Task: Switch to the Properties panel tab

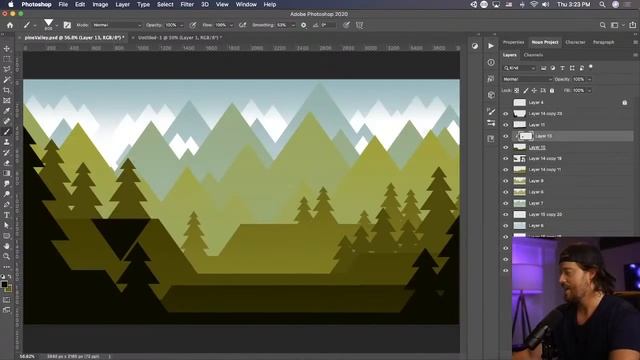Action: 513,42
